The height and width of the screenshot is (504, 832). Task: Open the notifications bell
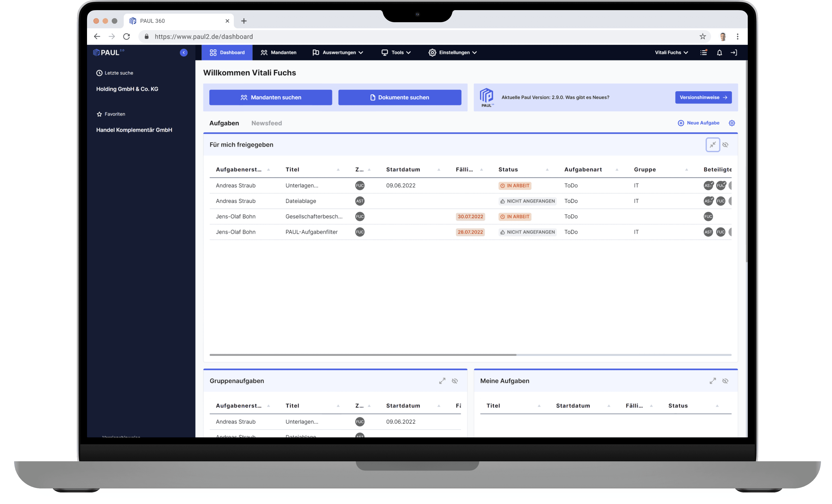pyautogui.click(x=720, y=52)
